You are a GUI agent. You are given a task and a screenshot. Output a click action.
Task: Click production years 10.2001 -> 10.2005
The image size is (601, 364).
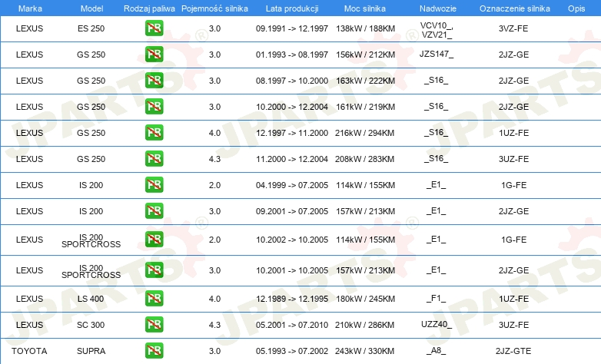pyautogui.click(x=292, y=270)
